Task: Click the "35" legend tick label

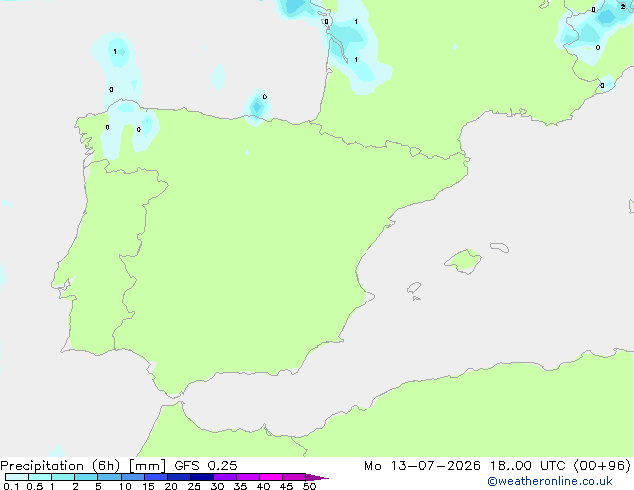Action: tap(240, 486)
